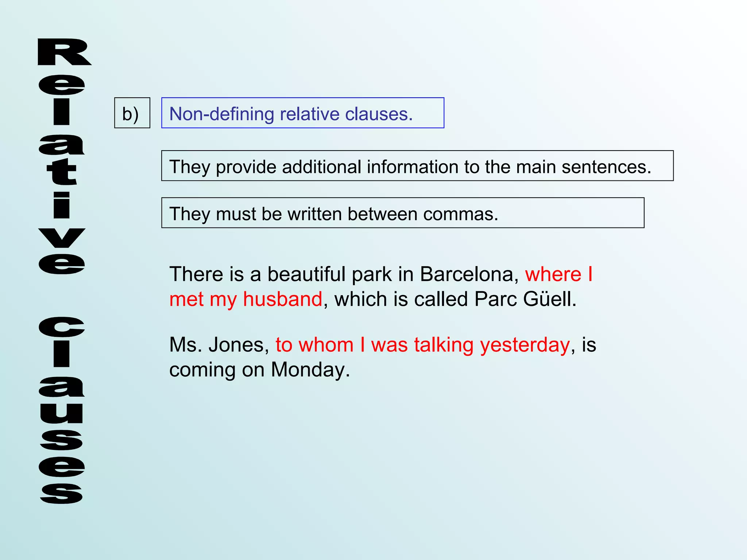Select 'They provide additional information to the main sentences.'
Viewport: 747px width, 560px height.
(417, 166)
